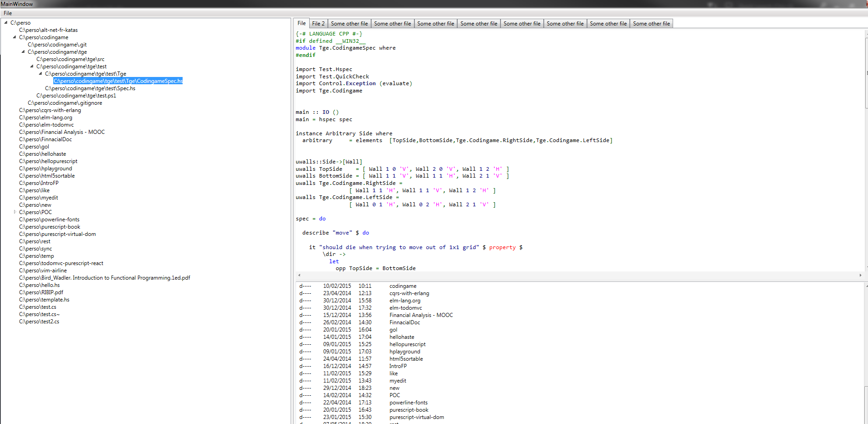
Task: Expand the C:\perso\POC folder node
Action: (x=15, y=212)
